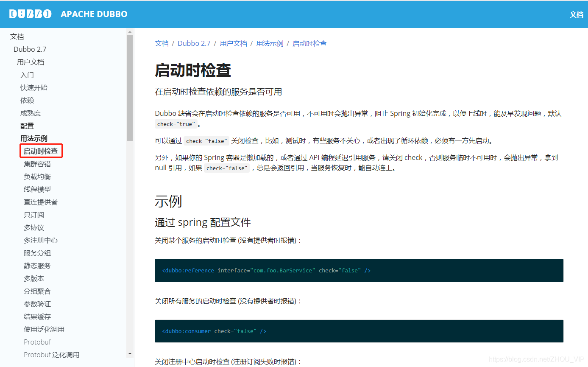The width and height of the screenshot is (588, 367).
Task: Click sidebar scrollbar down arrow
Action: coord(130,354)
